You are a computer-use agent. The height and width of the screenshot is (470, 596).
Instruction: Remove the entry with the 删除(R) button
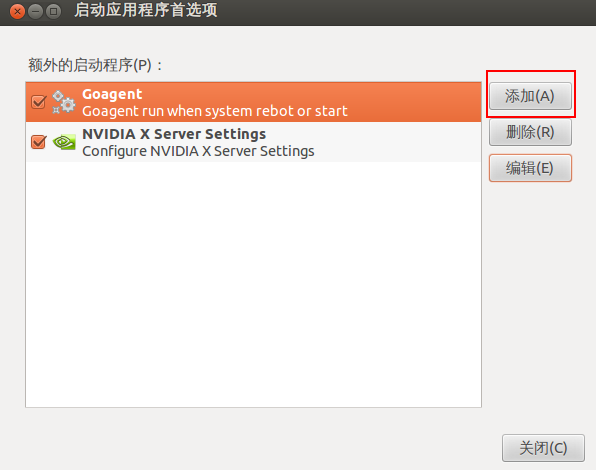[x=530, y=132]
